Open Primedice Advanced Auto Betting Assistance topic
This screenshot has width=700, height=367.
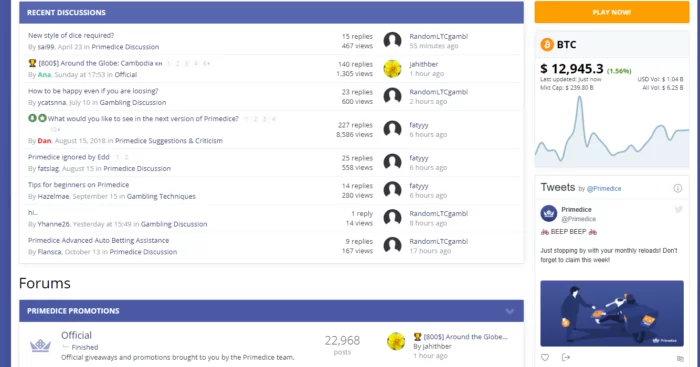(99, 240)
